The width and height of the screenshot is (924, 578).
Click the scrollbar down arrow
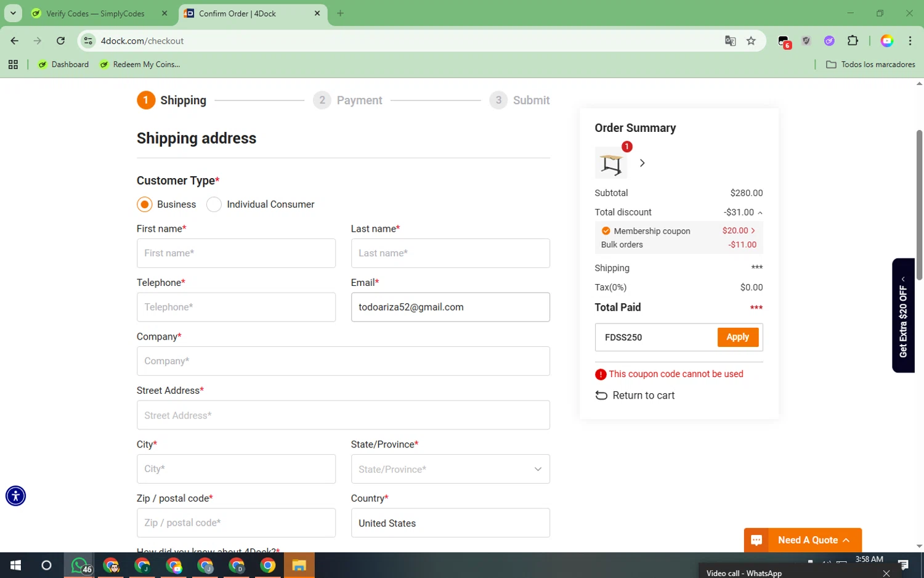point(919,546)
